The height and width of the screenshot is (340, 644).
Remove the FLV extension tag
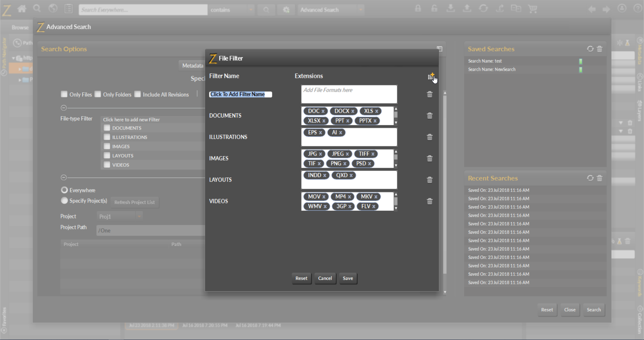pyautogui.click(x=374, y=207)
